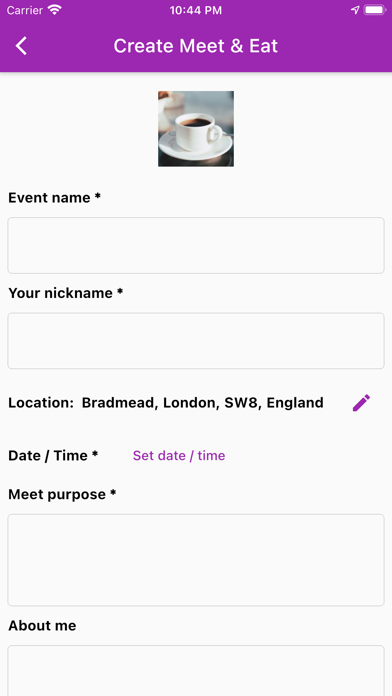Tap the Your nickname * label
The width and height of the screenshot is (392, 696).
pos(65,293)
